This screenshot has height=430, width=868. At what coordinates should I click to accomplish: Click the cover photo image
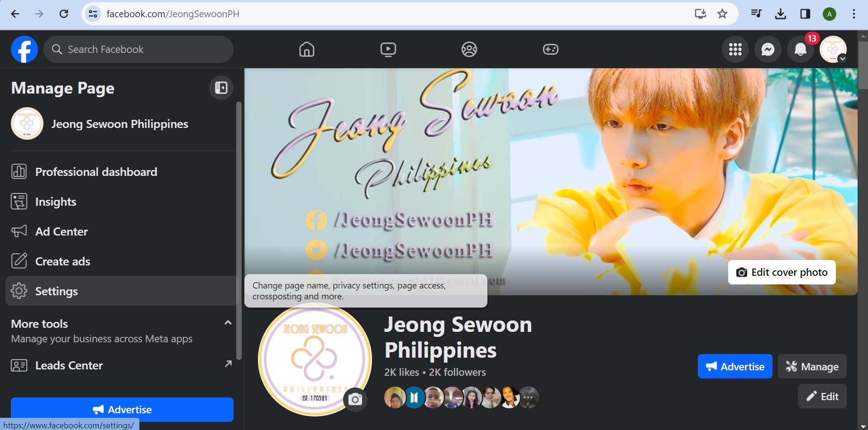click(x=551, y=182)
